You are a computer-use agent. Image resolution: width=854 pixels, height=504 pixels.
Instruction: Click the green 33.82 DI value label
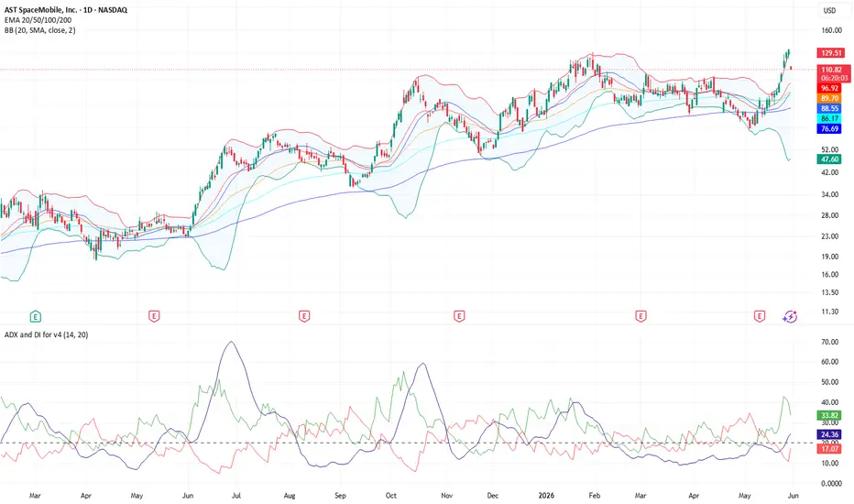pos(829,415)
